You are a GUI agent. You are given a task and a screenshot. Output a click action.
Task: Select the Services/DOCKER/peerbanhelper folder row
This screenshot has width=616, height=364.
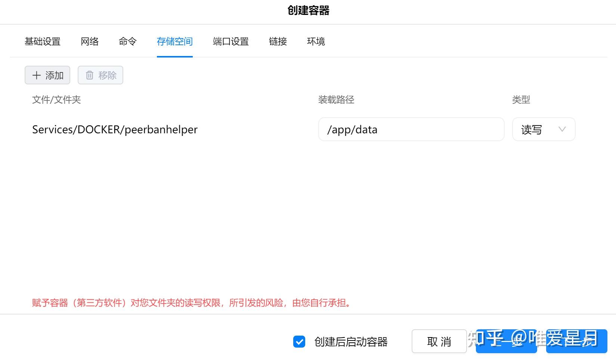(x=115, y=130)
